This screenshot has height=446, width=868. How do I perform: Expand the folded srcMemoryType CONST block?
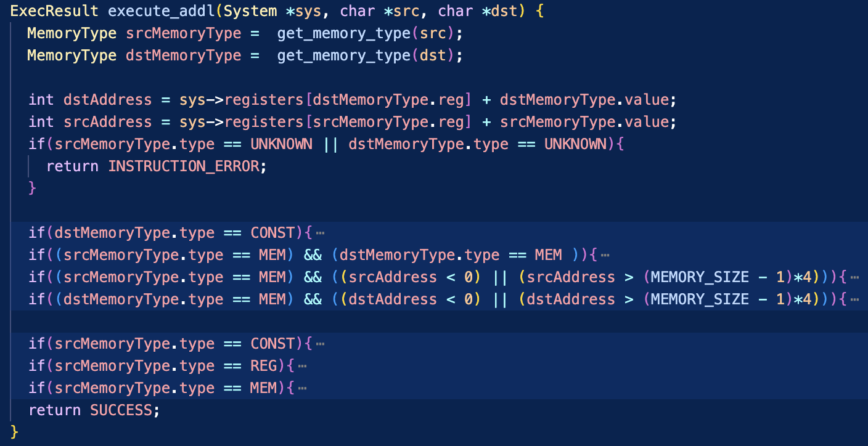(319, 344)
